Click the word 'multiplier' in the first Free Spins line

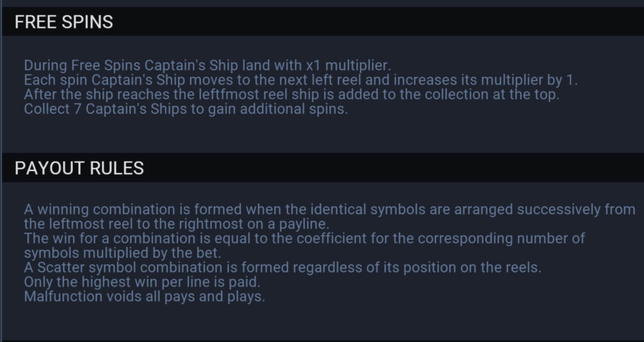357,65
